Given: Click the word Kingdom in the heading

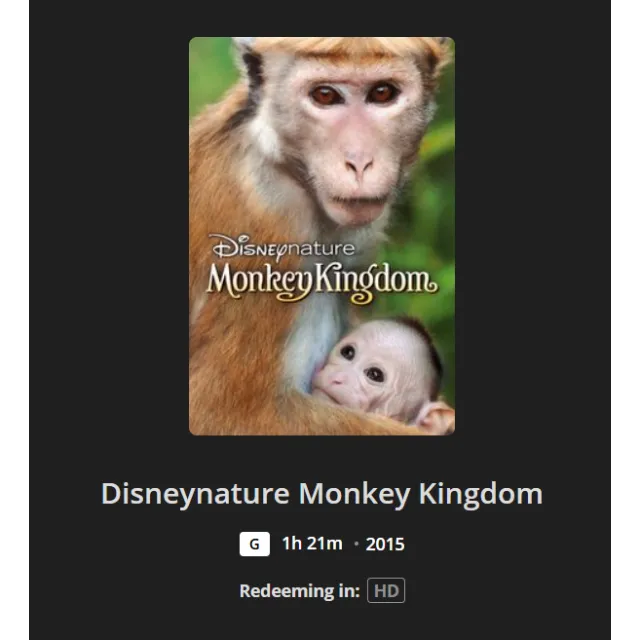Looking at the screenshot, I should click(x=481, y=493).
